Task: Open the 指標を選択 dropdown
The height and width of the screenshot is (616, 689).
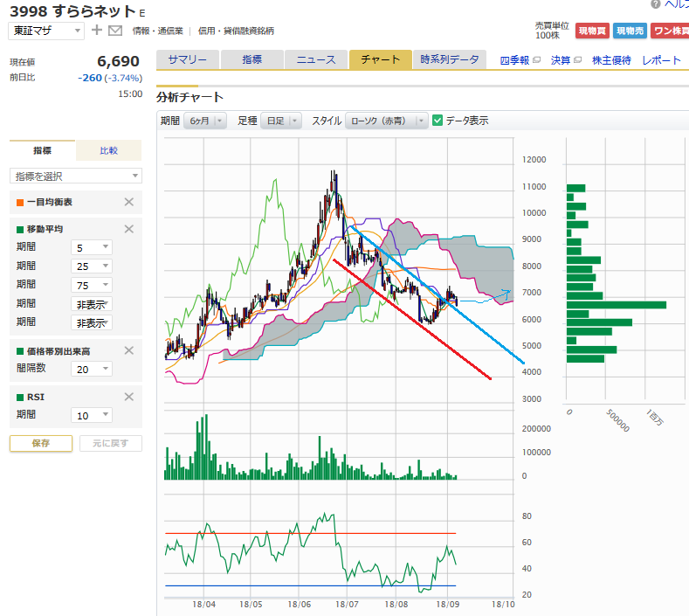Action: click(75, 176)
